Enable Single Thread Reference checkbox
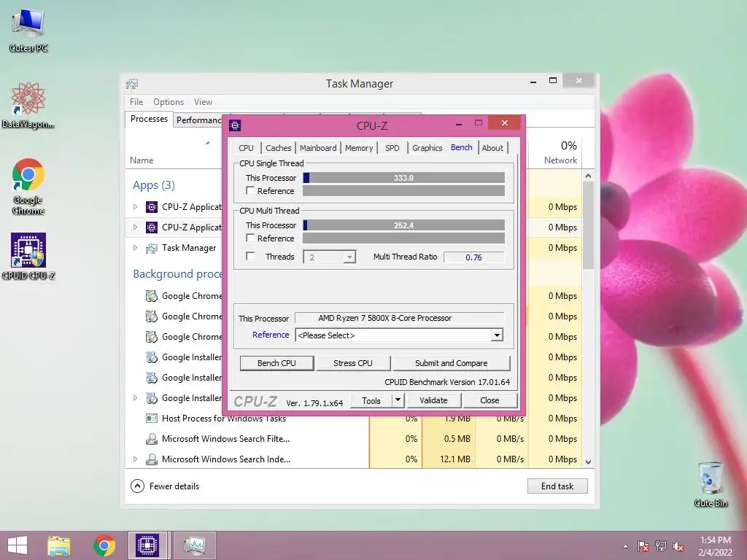Screen dimensions: 747x560 pos(250,190)
